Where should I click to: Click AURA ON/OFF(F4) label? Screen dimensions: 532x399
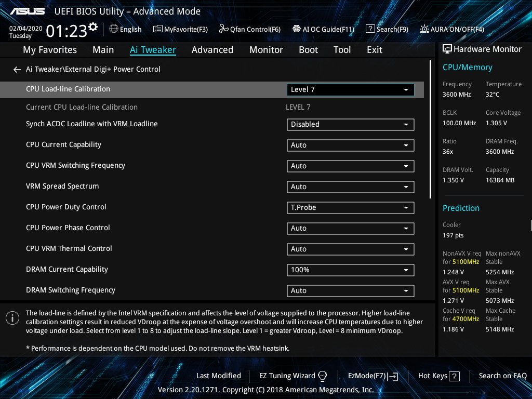click(x=457, y=29)
